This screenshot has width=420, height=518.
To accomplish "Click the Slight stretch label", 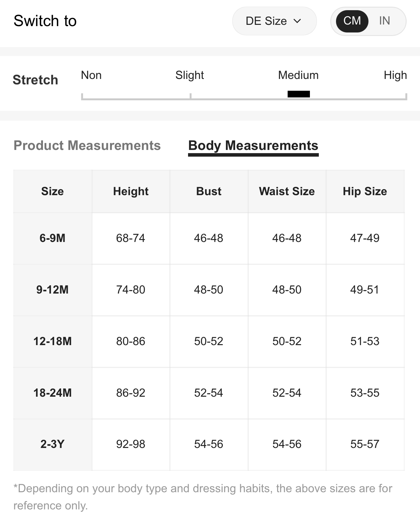I will pyautogui.click(x=190, y=75).
